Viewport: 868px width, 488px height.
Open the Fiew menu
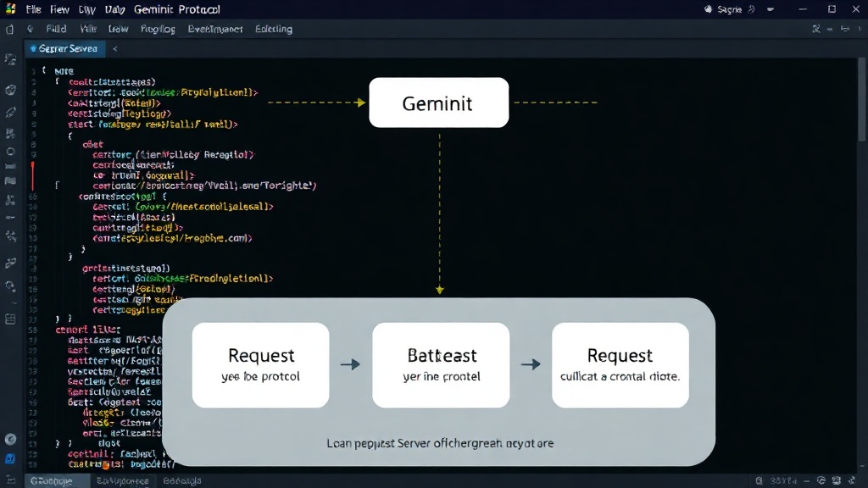click(59, 9)
